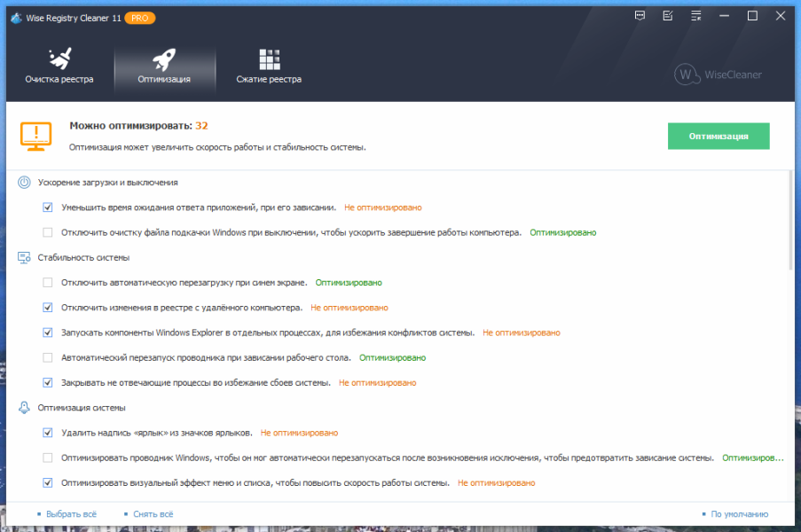801x532 pixels.
Task: Open the Сжатие реестра defrag tab
Action: [x=269, y=66]
